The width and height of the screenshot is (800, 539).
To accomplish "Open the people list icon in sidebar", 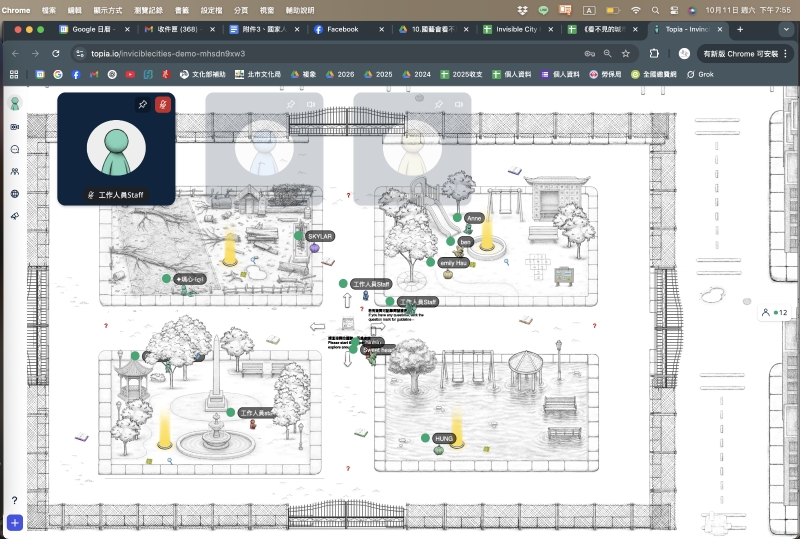I will pos(15,172).
